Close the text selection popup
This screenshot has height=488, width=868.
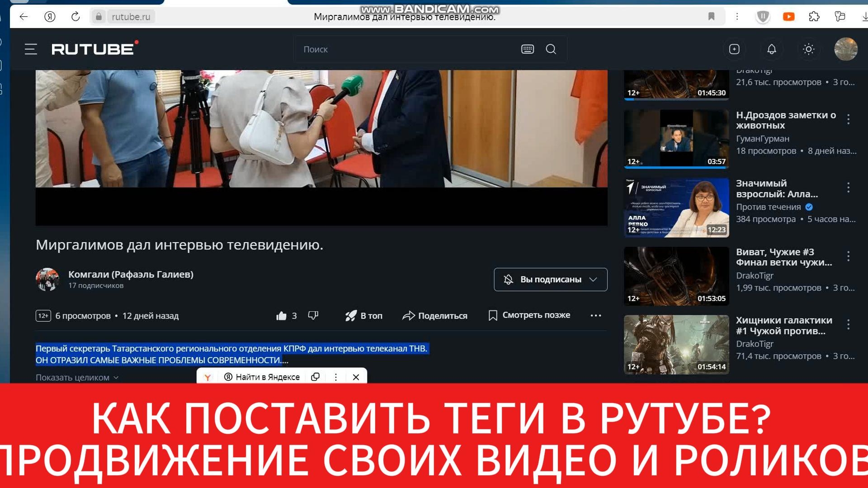tap(356, 377)
